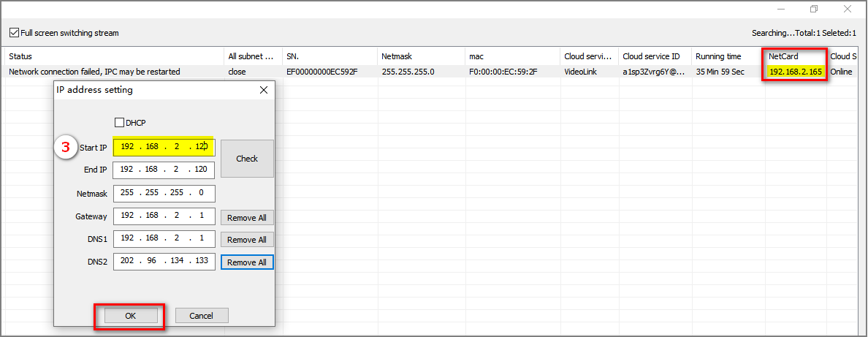Click the End IP address field
This screenshot has width=868, height=337.
[x=164, y=170]
